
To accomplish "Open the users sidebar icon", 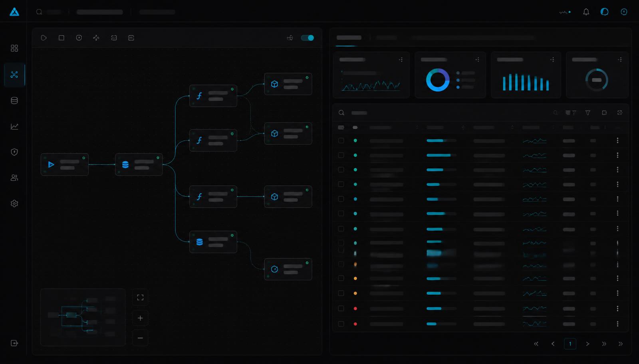I will [x=14, y=178].
